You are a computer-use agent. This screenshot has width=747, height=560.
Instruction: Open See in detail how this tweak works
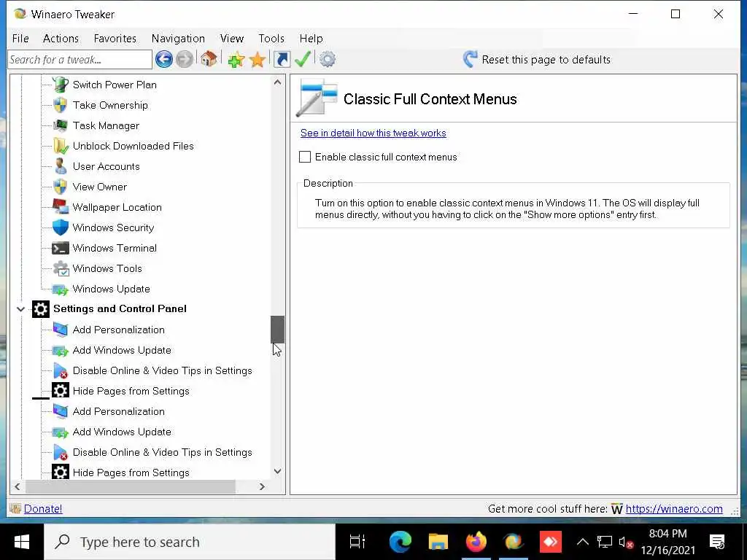pos(373,133)
